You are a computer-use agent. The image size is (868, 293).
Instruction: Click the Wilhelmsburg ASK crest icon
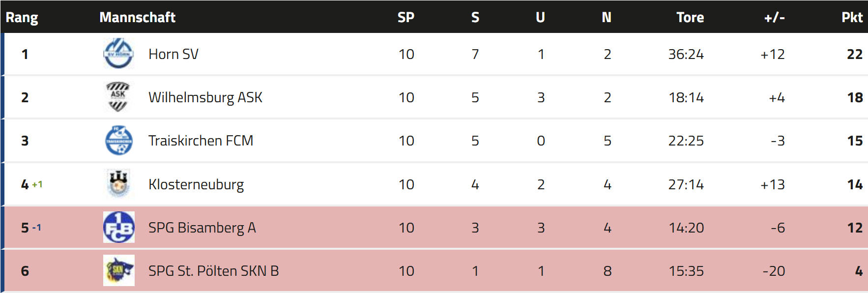tap(118, 97)
